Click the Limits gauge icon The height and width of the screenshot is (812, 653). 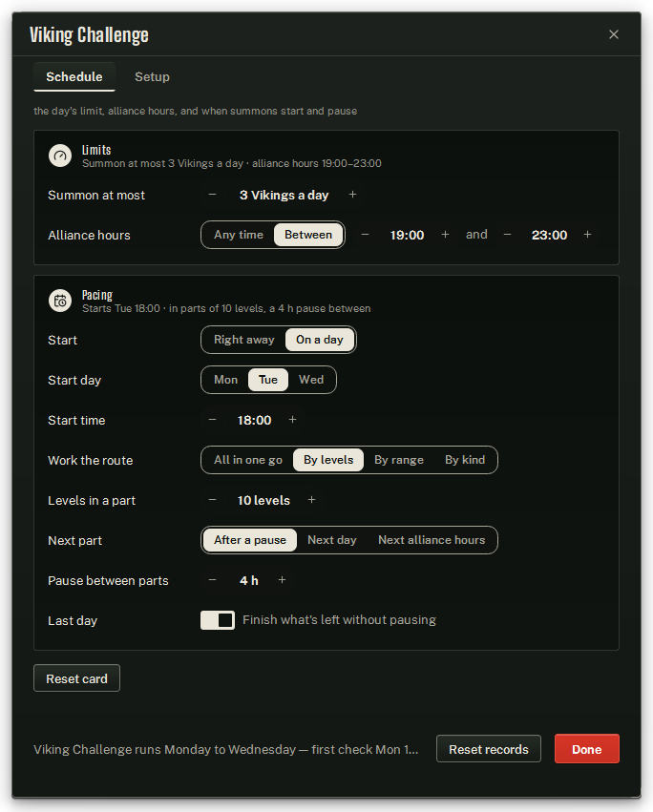tap(60, 156)
